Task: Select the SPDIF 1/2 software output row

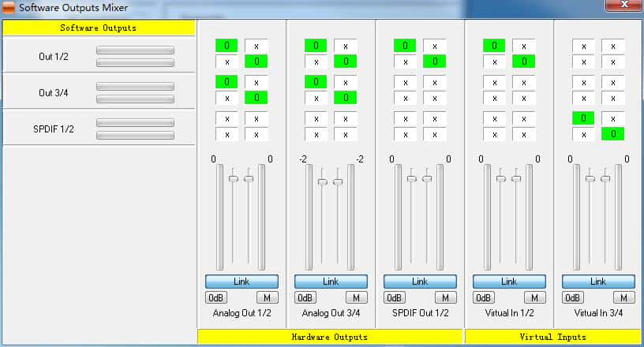Action: [x=99, y=129]
